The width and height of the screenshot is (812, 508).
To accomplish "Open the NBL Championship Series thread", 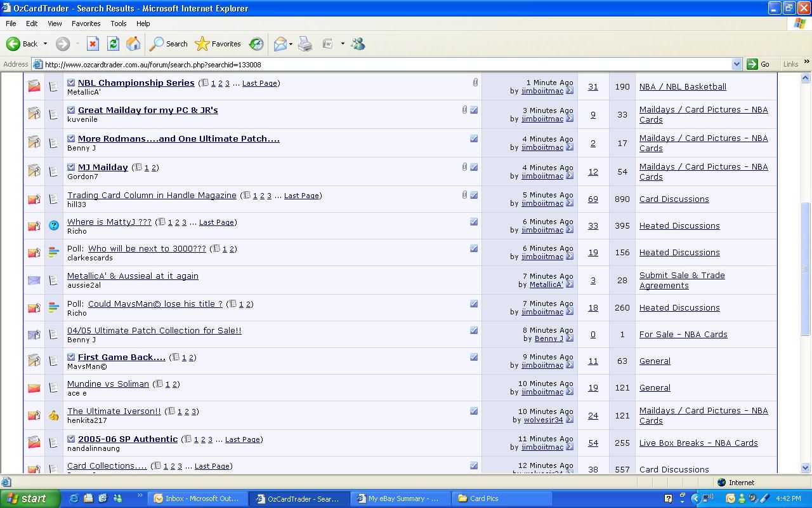I will [136, 83].
